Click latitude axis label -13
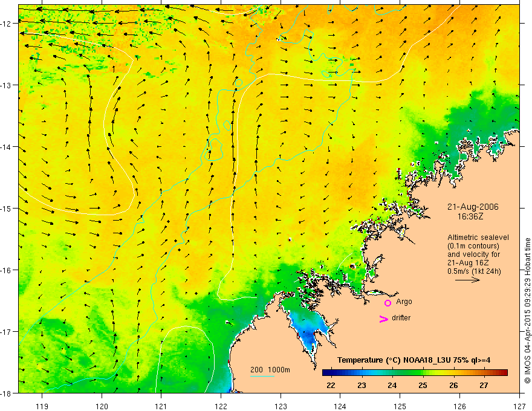Image resolution: width=532 pixels, height=411 pixels. [6, 85]
